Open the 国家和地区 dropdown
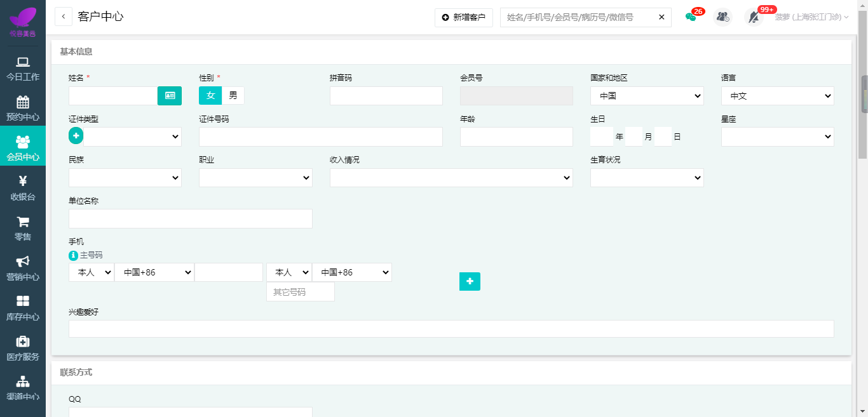868x417 pixels. pyautogui.click(x=647, y=96)
